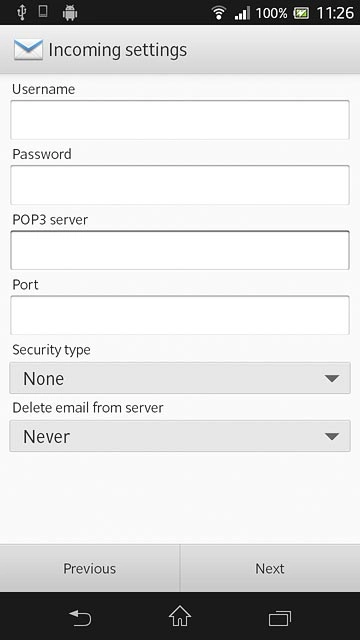Tap the Wi-Fi signal icon
Image resolution: width=360 pixels, height=640 pixels.
[x=219, y=13]
